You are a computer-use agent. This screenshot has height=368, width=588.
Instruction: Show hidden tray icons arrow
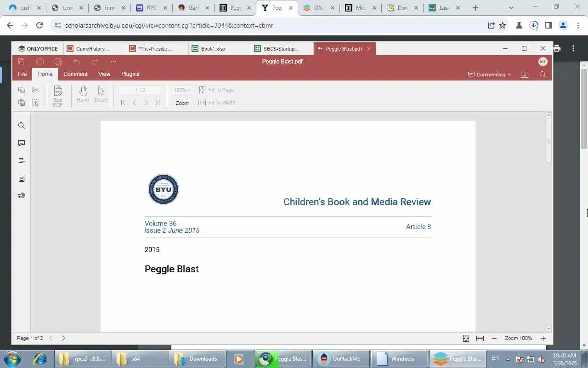(508, 359)
